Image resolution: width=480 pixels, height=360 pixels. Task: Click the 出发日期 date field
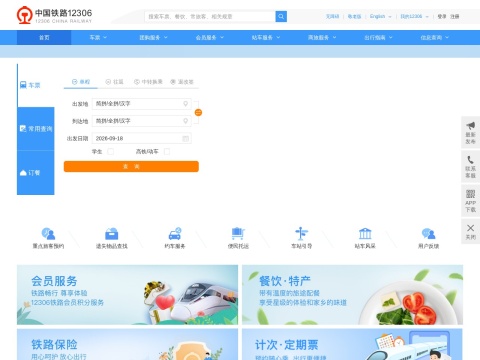141,138
